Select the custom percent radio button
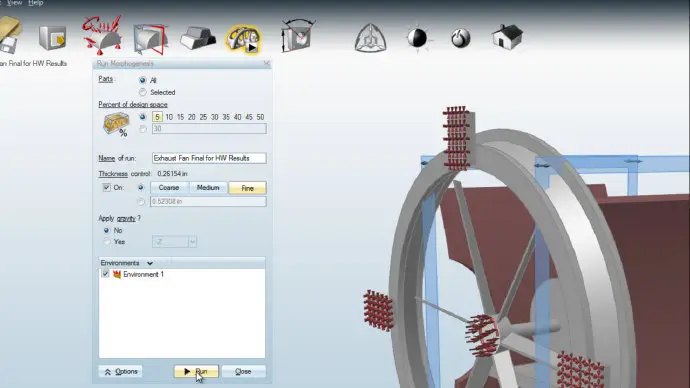Viewport: 690px width, 388px height. 142,129
